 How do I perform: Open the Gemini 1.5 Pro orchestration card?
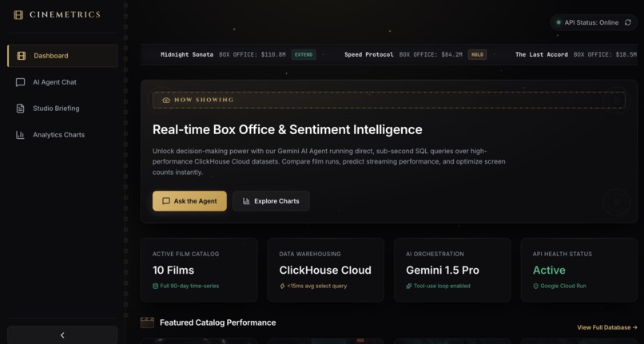452,270
